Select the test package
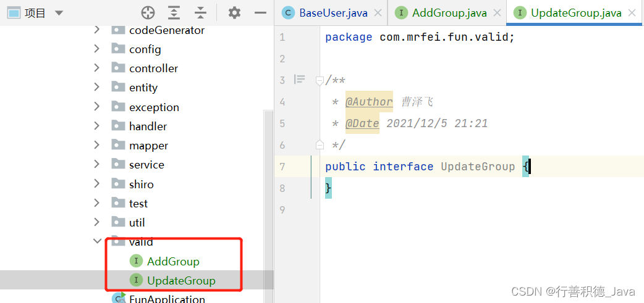Screen dimensions: 644x303 138,204
